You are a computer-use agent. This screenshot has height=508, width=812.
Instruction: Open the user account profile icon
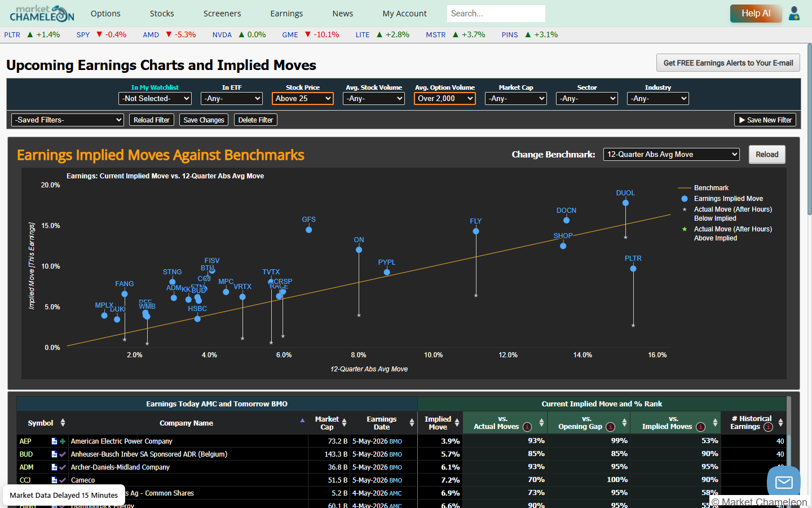tap(794, 13)
